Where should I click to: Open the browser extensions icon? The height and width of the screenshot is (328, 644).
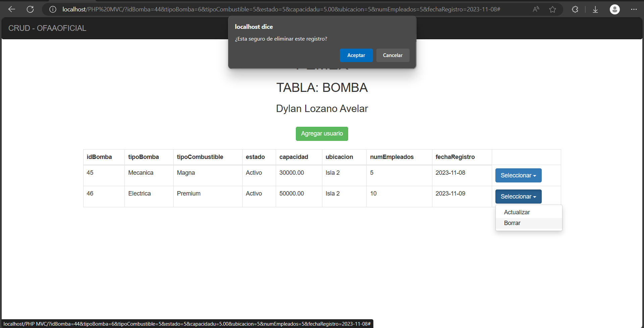pyautogui.click(x=575, y=9)
